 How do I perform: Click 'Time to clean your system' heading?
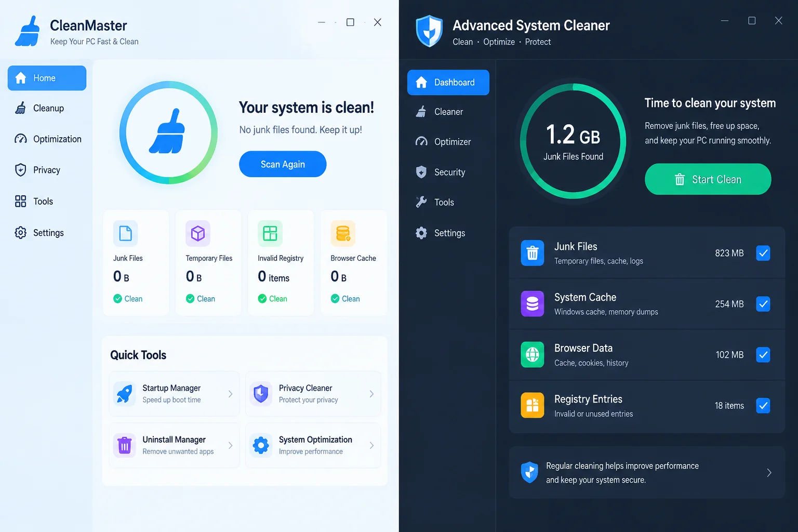tap(710, 103)
